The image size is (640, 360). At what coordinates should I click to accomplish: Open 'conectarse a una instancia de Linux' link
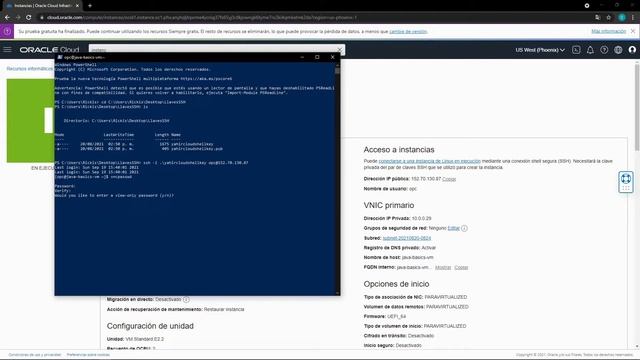coord(429,161)
